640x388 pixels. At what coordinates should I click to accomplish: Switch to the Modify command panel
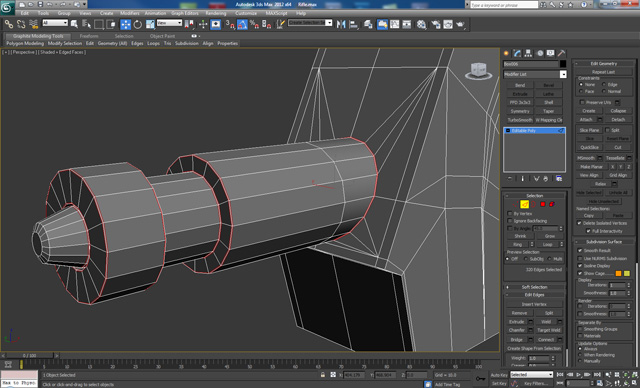click(518, 53)
